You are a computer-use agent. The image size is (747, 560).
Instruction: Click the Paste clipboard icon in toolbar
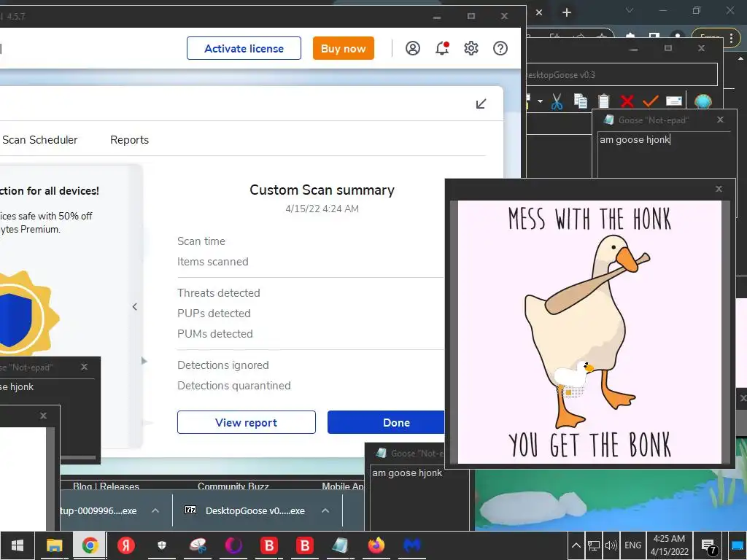pos(603,101)
